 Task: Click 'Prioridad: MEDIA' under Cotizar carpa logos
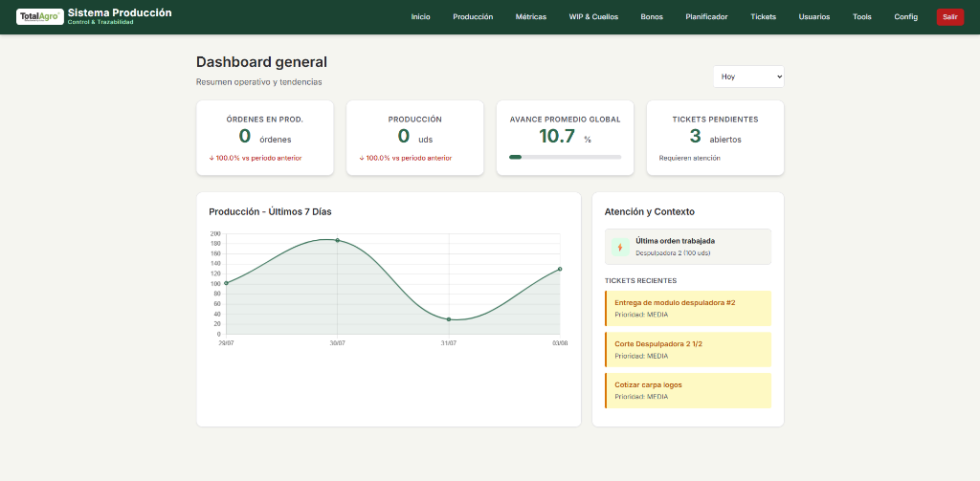[641, 397]
